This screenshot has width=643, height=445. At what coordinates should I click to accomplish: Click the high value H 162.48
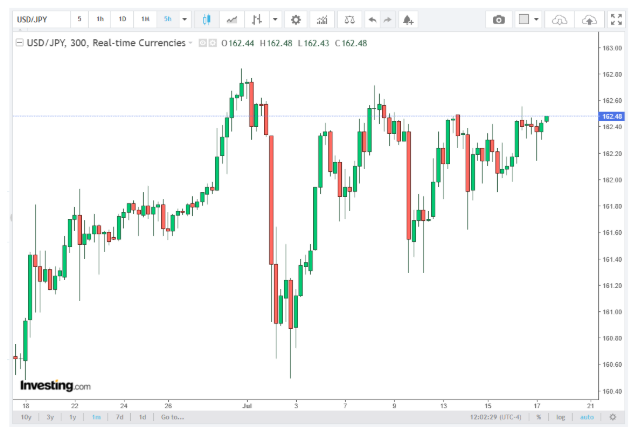point(276,43)
